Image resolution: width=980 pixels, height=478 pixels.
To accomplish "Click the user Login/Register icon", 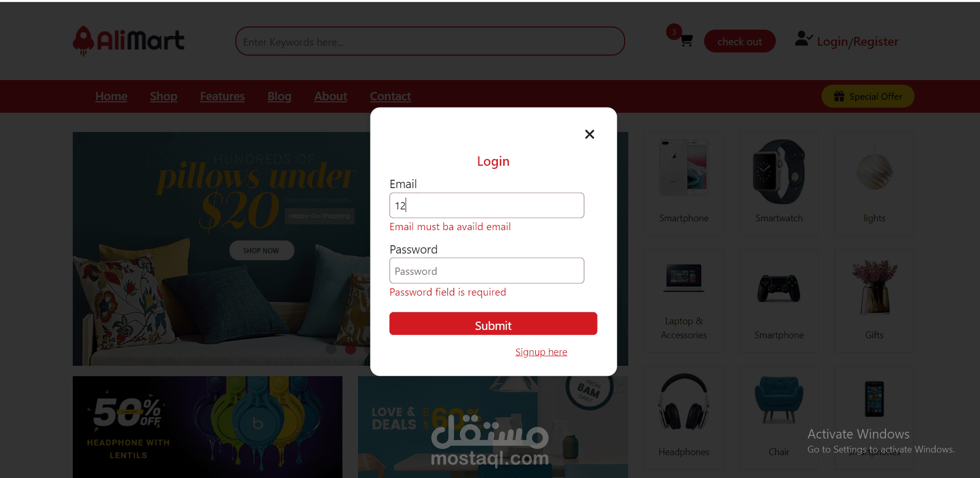I will [803, 39].
